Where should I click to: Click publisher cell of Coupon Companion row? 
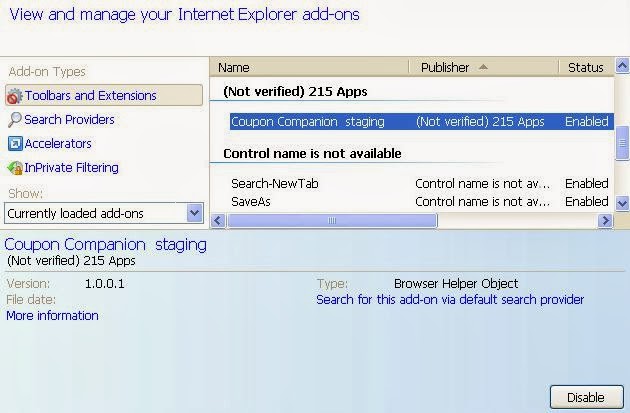pos(480,122)
